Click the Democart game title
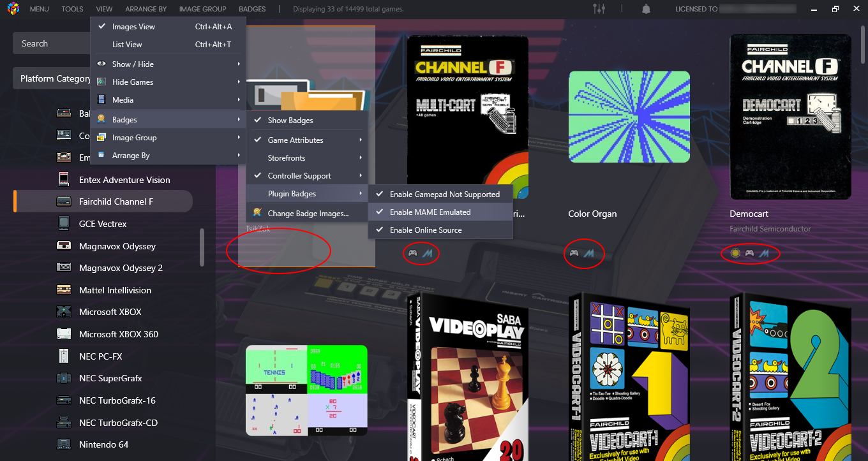Image resolution: width=868 pixels, height=461 pixels. pos(749,214)
